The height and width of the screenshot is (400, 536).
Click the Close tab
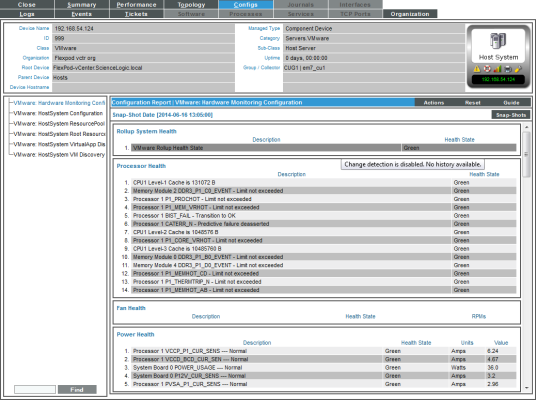[x=27, y=4]
